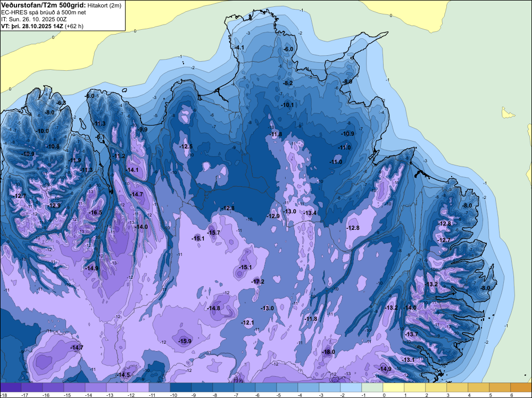Click the -10.8 temperature label
Viewport: 532px width, 398px height.
[x=53, y=146]
